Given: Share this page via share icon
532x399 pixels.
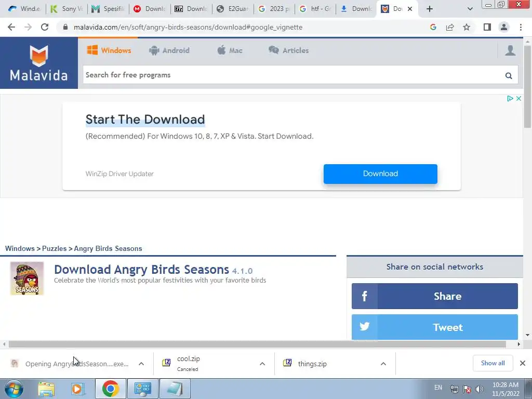Looking at the screenshot, I should pyautogui.click(x=450, y=27).
